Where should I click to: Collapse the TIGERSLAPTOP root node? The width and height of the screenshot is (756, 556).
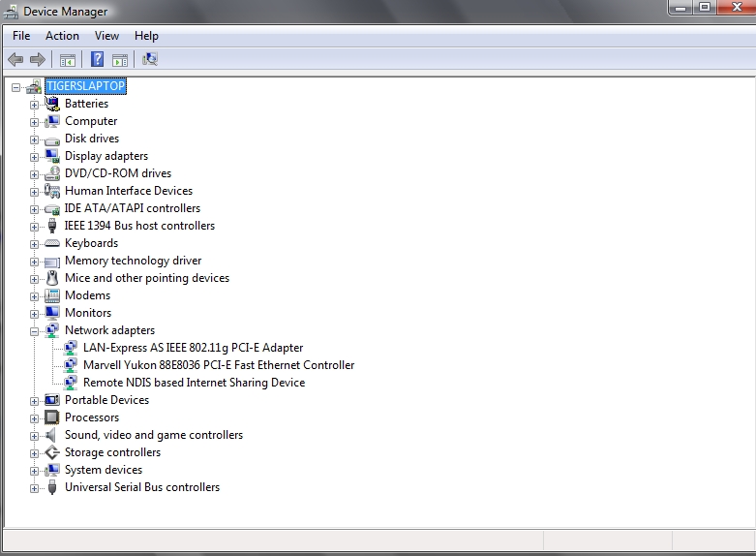[15, 87]
